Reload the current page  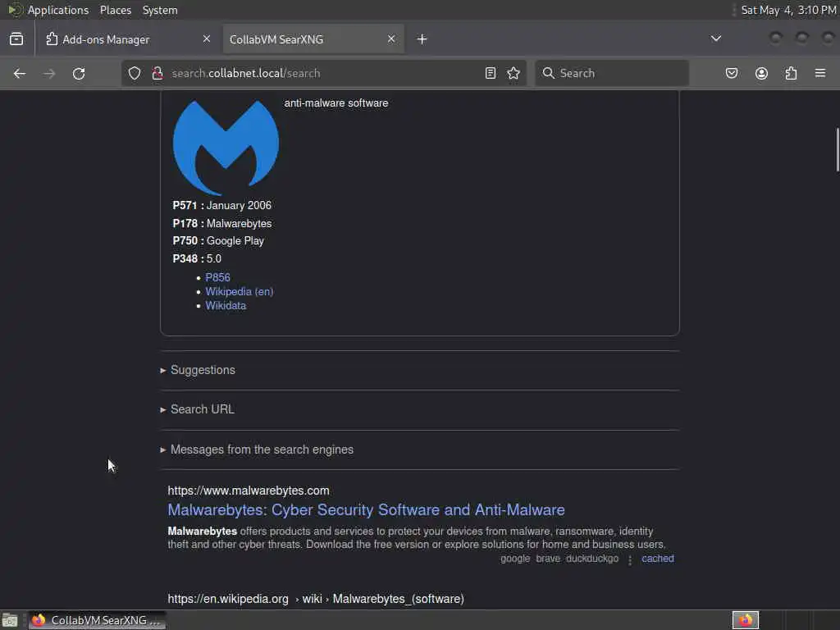click(79, 73)
